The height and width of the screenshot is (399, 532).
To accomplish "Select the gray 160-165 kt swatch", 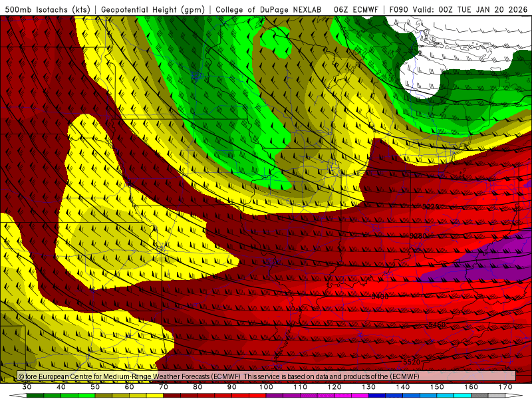I will pos(479,396).
